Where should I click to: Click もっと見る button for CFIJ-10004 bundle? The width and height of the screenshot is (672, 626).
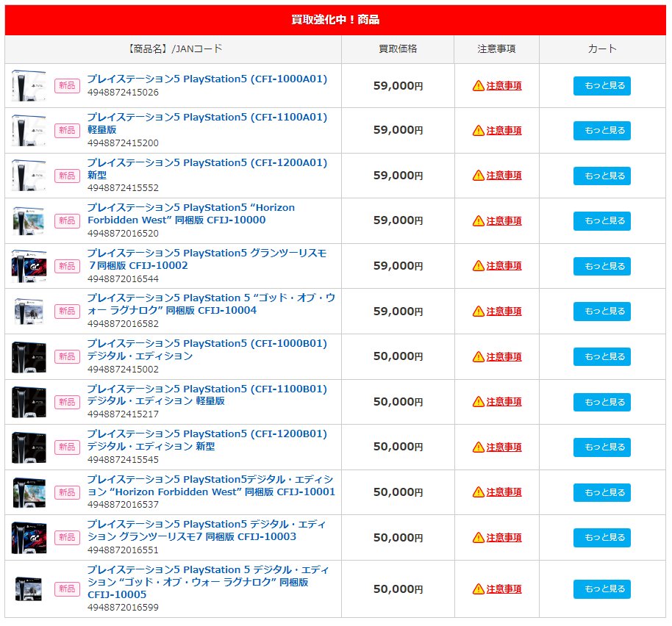click(601, 312)
